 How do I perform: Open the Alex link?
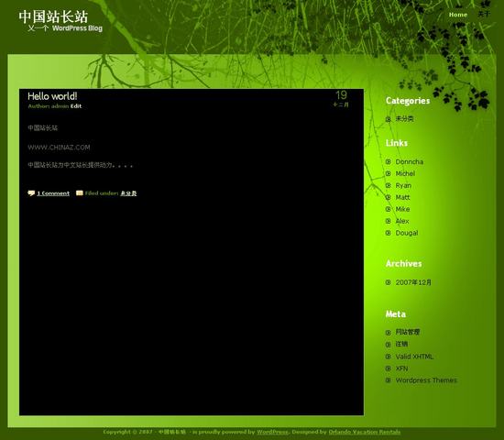point(402,221)
